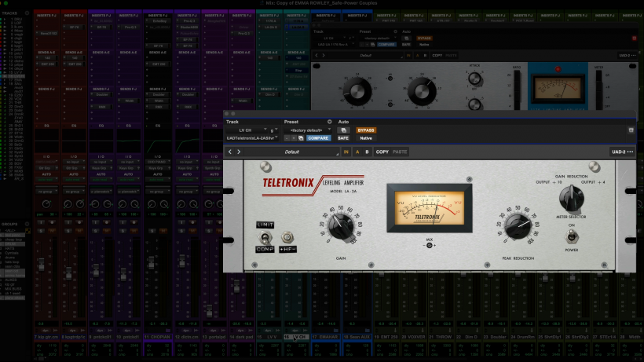Click the volume fader on the 11 CHOPIAN track
Viewport: 644px width, 362px height.
(152, 263)
